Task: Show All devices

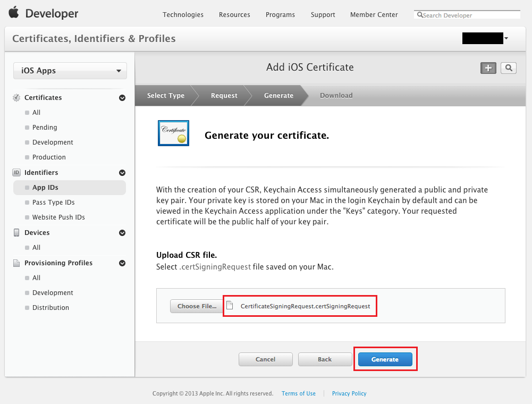Action: point(36,248)
